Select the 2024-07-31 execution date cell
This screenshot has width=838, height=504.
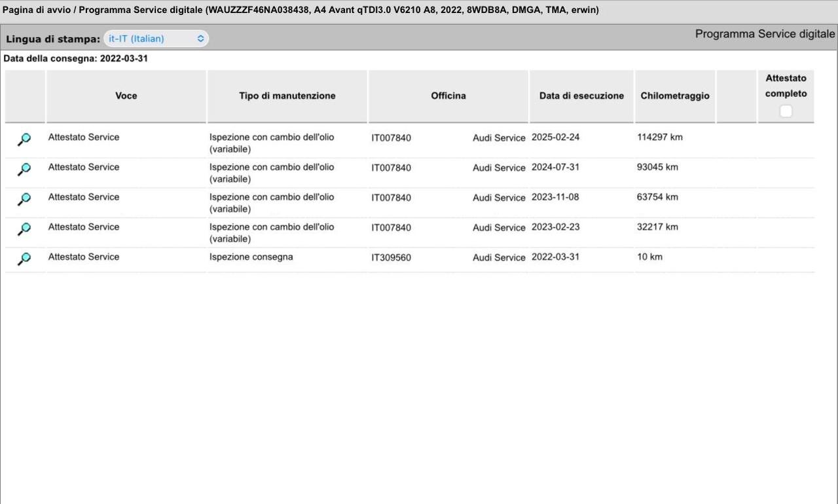coord(555,168)
